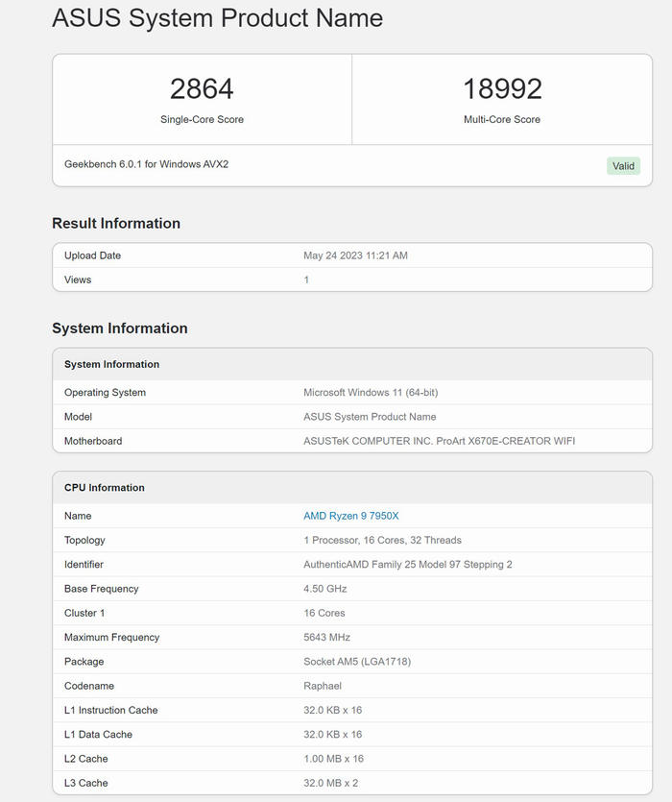This screenshot has height=802, width=672.
Task: Select the Raphael codename value
Action: tap(323, 686)
